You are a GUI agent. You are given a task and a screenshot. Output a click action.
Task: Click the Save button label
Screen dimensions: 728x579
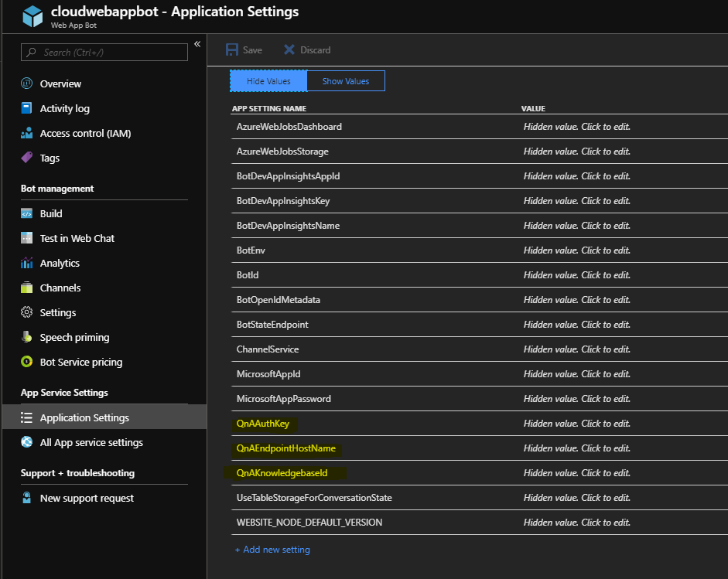pos(252,50)
